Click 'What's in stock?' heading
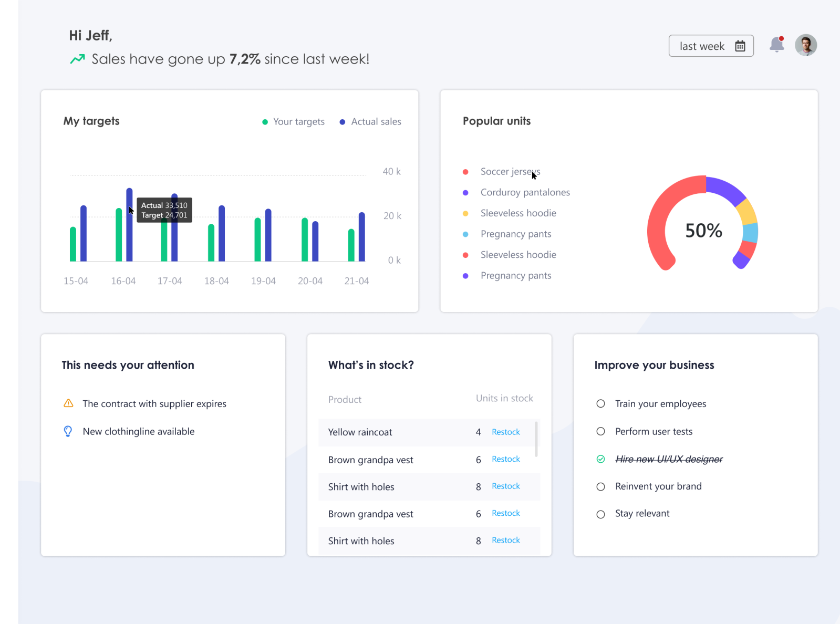The image size is (840, 624). tap(371, 365)
